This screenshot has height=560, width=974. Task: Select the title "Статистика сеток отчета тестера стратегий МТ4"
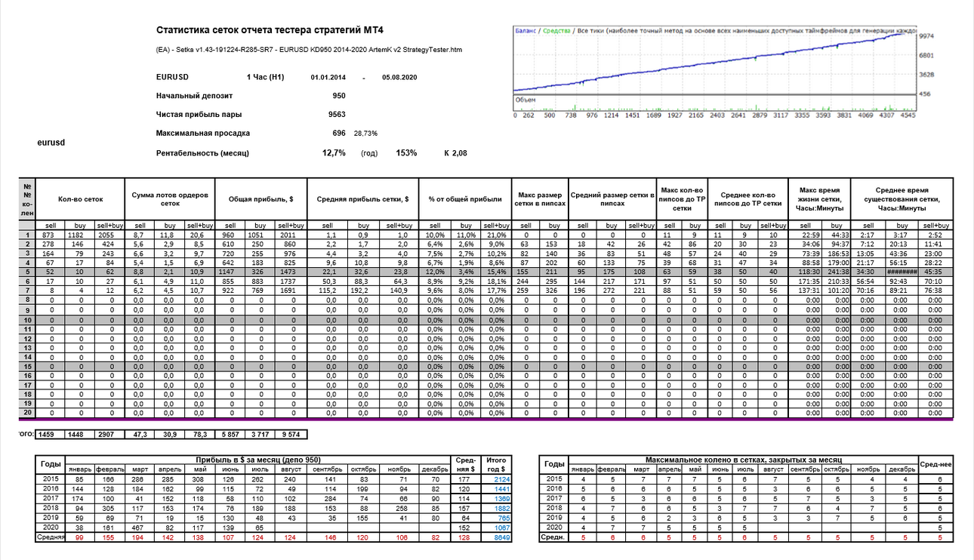click(269, 30)
